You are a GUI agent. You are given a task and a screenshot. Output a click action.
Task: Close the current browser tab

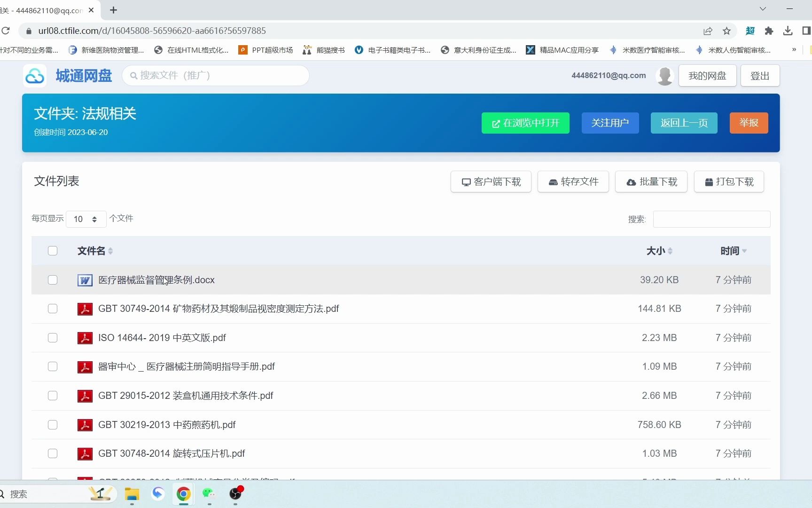(91, 10)
